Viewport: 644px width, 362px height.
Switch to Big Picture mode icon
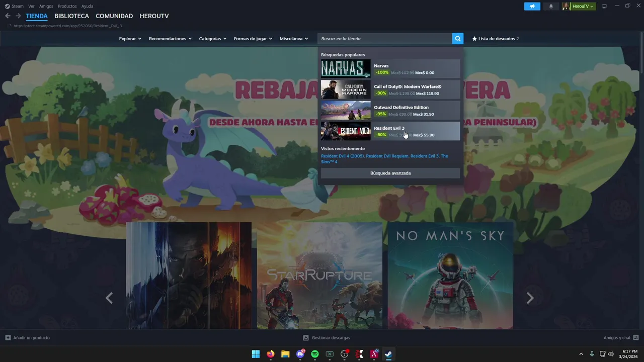click(604, 6)
